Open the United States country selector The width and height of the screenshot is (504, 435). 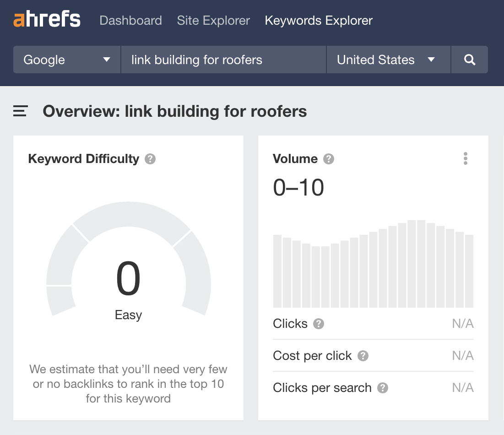tap(388, 60)
